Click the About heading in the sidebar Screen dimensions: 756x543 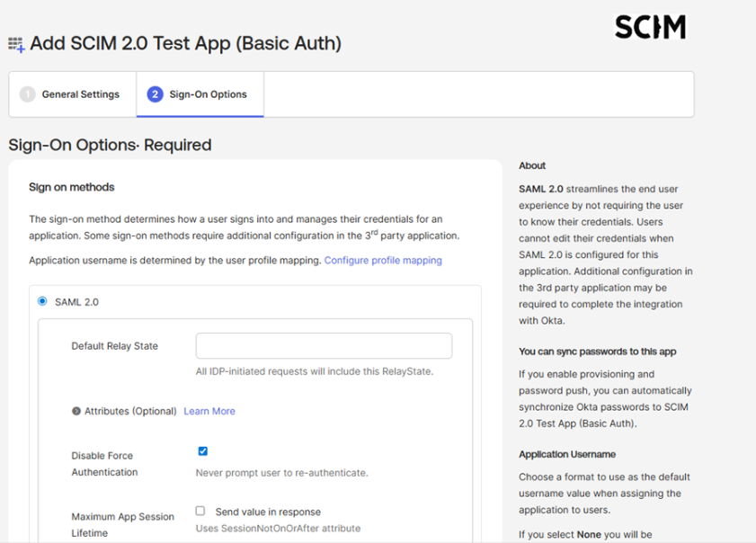[532, 165]
